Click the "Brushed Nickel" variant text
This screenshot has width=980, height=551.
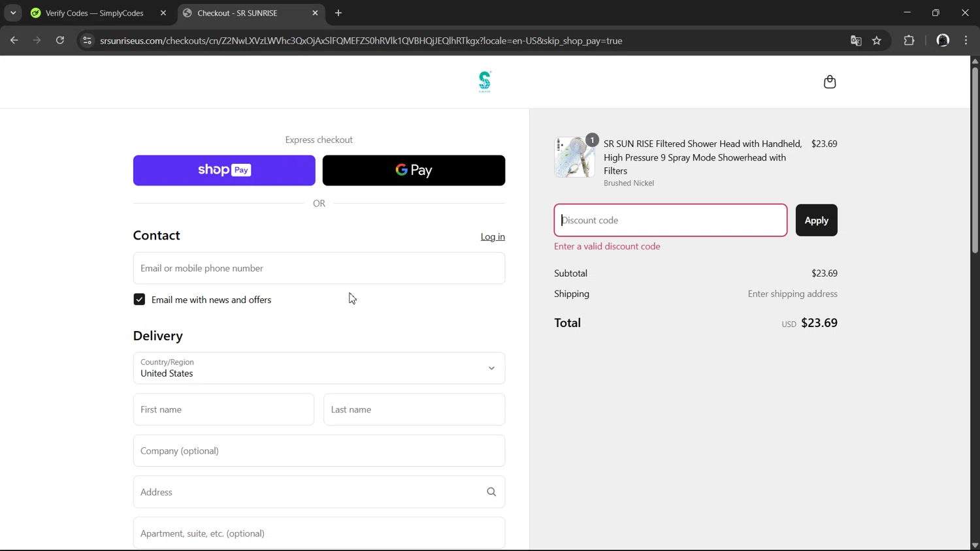[x=629, y=183]
